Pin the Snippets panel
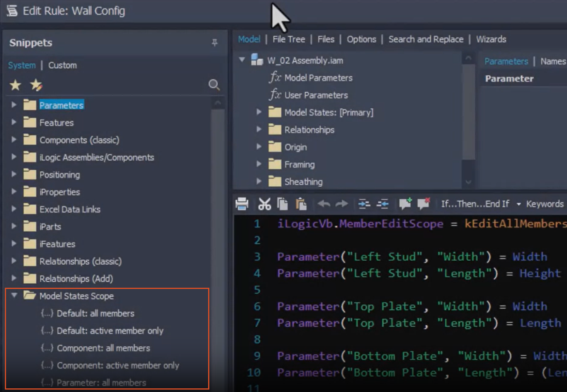 pyautogui.click(x=215, y=42)
